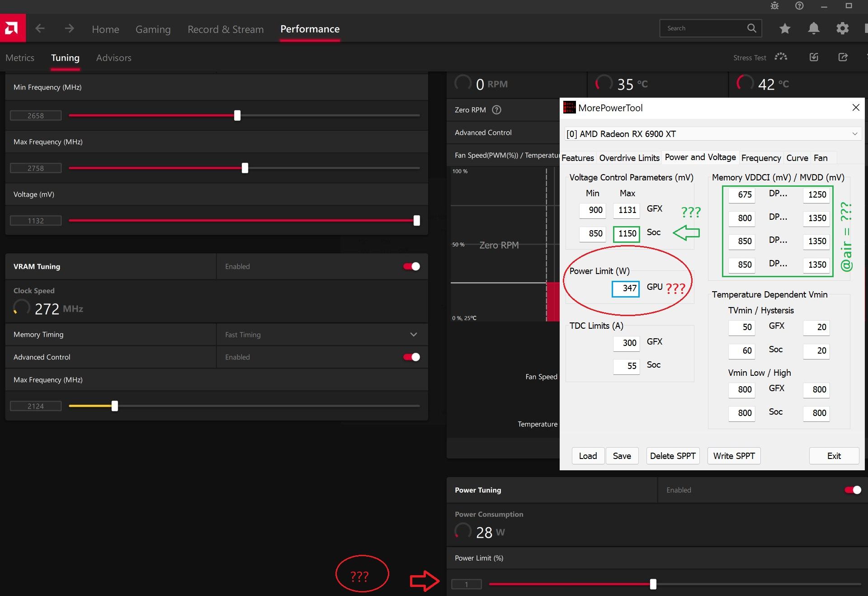Click the Write SPPT button
This screenshot has width=868, height=596.
pos(734,456)
